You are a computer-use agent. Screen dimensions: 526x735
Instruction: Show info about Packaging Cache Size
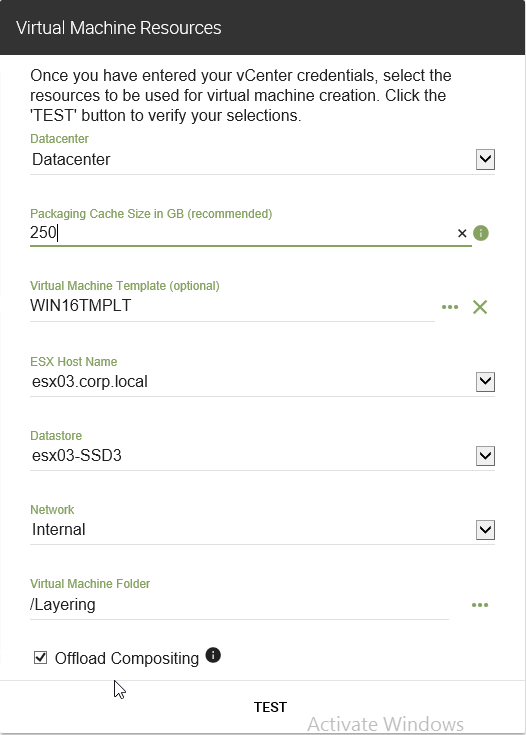click(481, 233)
